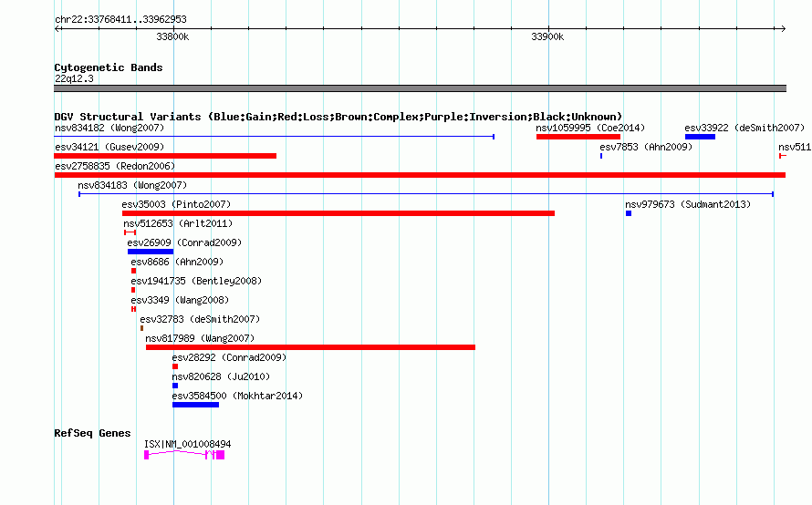Open esv32783 (deSmith2007) complex variant label
812x505 pixels.
point(200,319)
